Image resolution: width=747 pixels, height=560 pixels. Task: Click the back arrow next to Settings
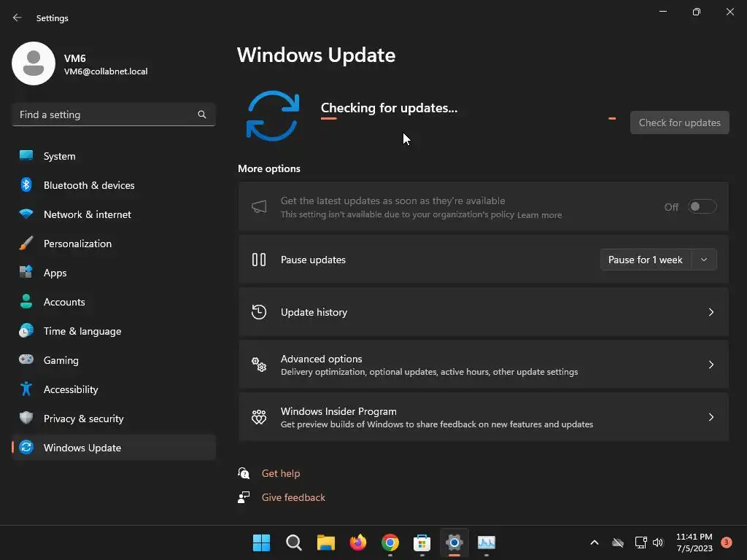point(18,17)
